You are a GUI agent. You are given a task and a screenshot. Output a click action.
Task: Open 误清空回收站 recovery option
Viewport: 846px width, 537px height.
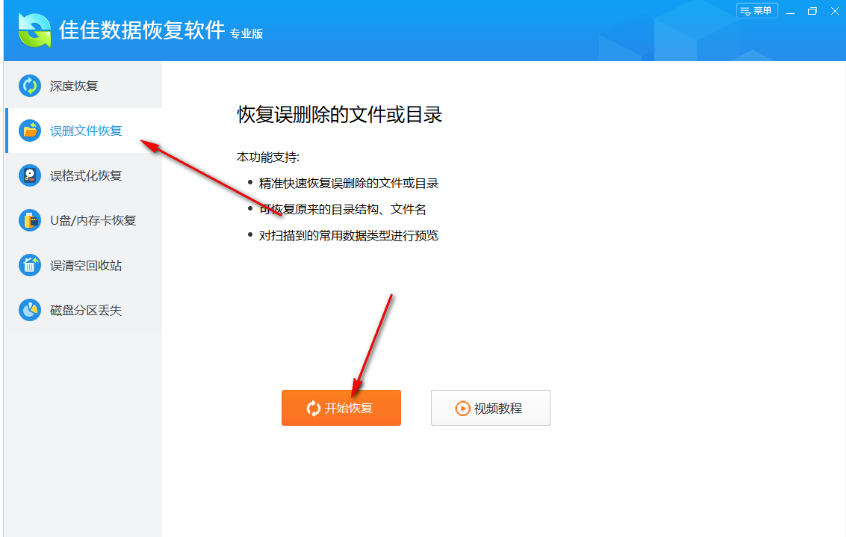[83, 265]
